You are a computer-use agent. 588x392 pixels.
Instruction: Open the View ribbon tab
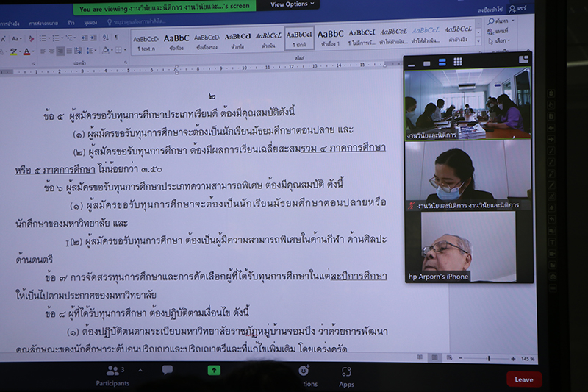tap(90, 23)
